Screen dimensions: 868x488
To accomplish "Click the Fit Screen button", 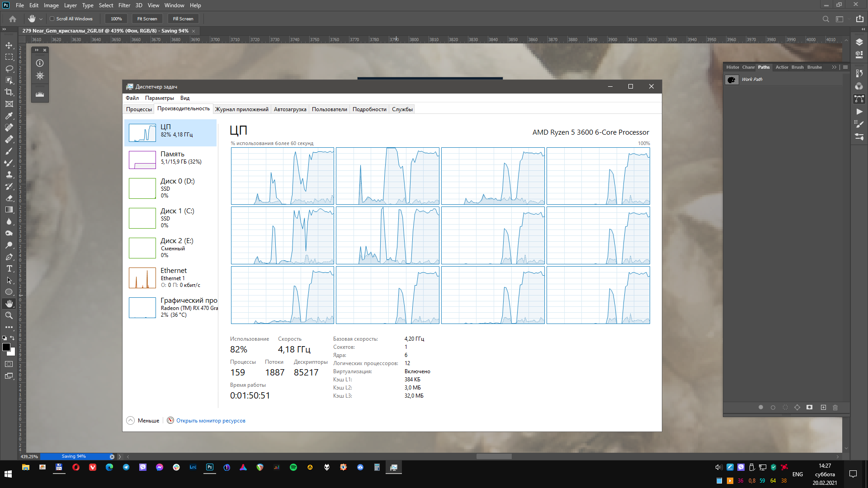I will (x=147, y=19).
